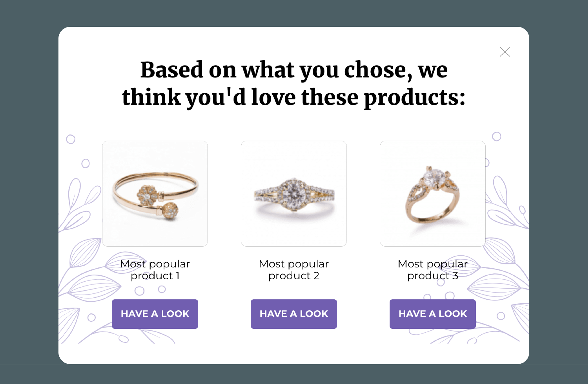Click the popup headline text
588x384 pixels.
294,83
